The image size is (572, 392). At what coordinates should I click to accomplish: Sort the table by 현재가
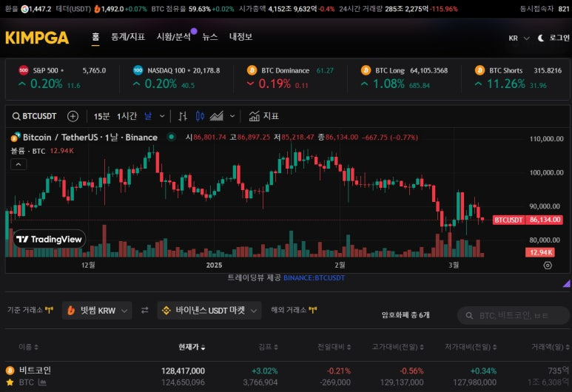coord(192,347)
